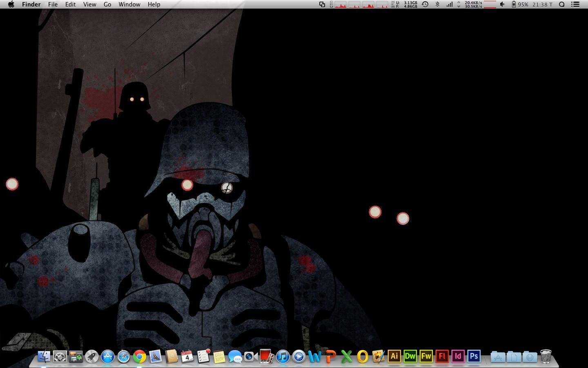This screenshot has height=368, width=588.
Task: Launch Adobe Dreamweaver (Dw)
Action: pos(410,356)
